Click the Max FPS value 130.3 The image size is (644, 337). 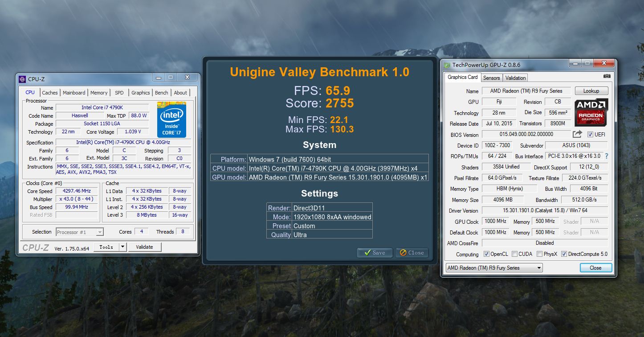pos(342,129)
